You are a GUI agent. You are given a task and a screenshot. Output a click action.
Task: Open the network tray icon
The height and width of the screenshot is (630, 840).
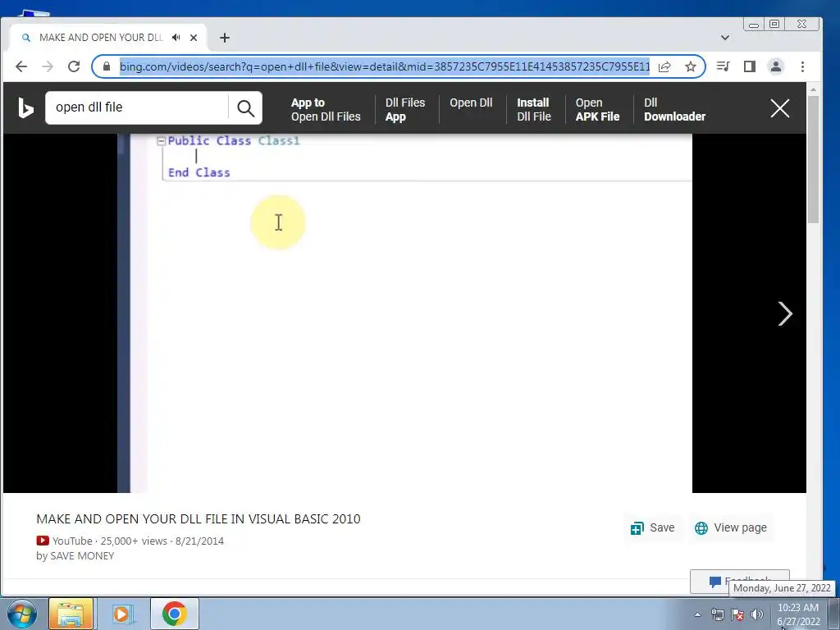tap(717, 614)
